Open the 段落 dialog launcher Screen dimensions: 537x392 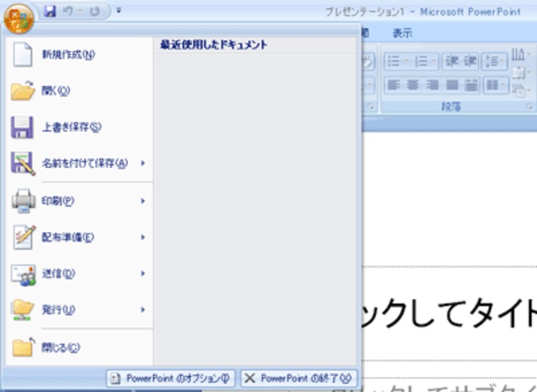coord(530,107)
